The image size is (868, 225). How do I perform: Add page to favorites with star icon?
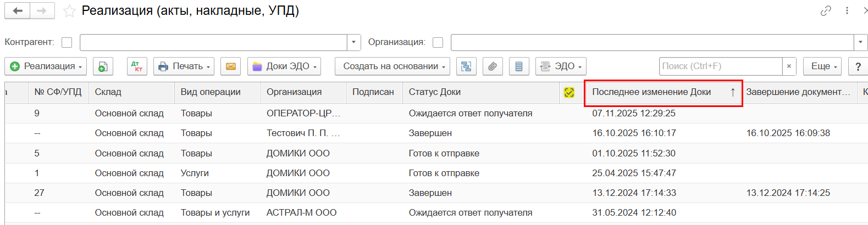(69, 12)
